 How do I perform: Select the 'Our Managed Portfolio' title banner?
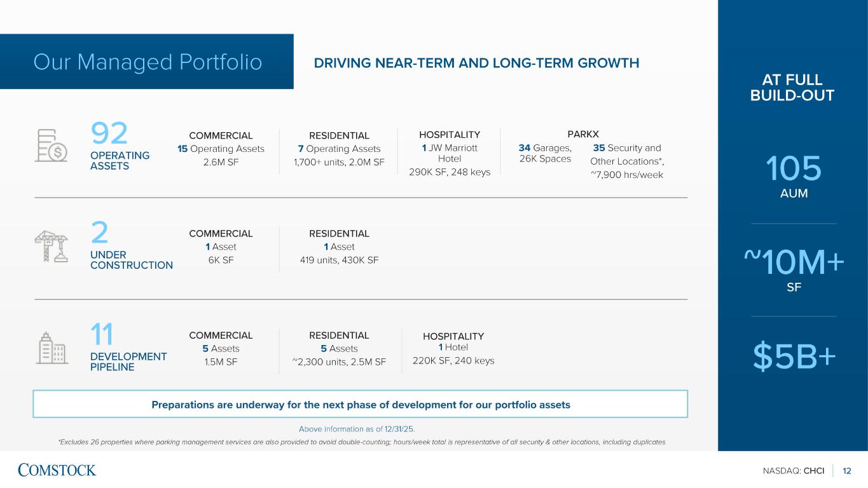[x=147, y=62]
